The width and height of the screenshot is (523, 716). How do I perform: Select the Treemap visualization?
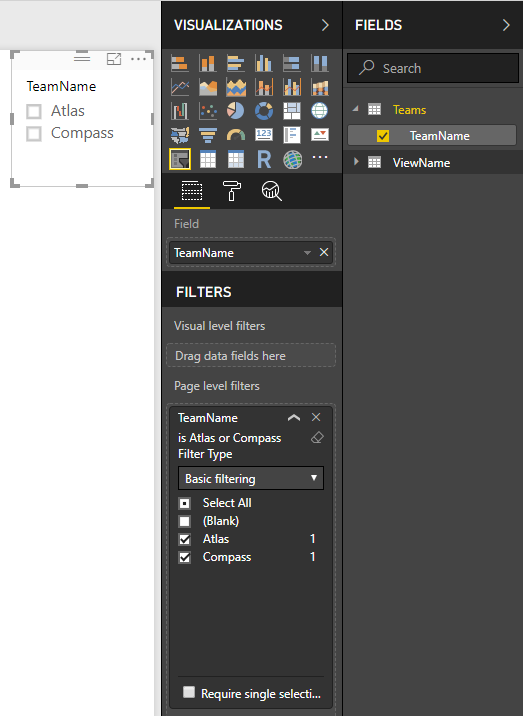pyautogui.click(x=291, y=111)
